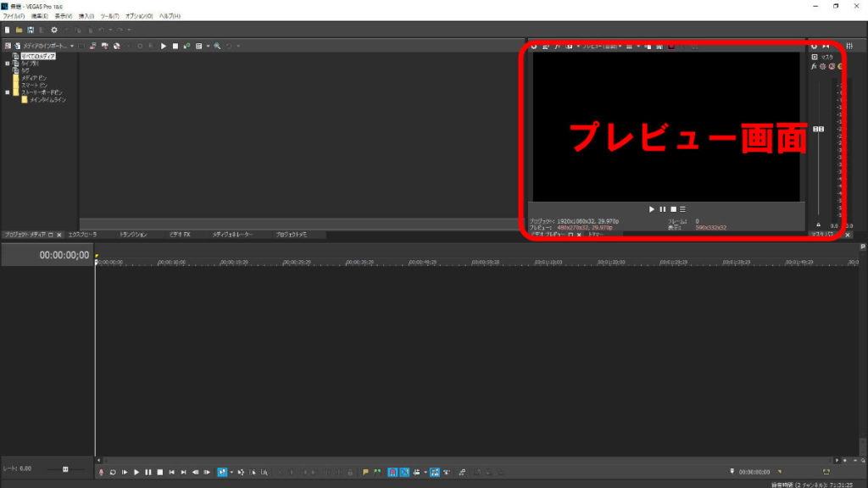Switch to the トランジション tab
This screenshot has height=488, width=868.
tap(133, 234)
